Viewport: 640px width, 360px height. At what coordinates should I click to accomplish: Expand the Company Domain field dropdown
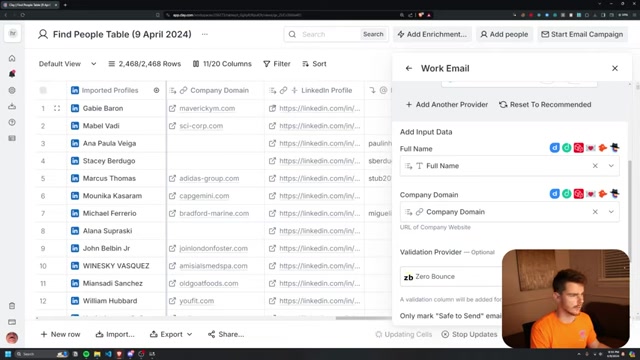click(x=611, y=212)
